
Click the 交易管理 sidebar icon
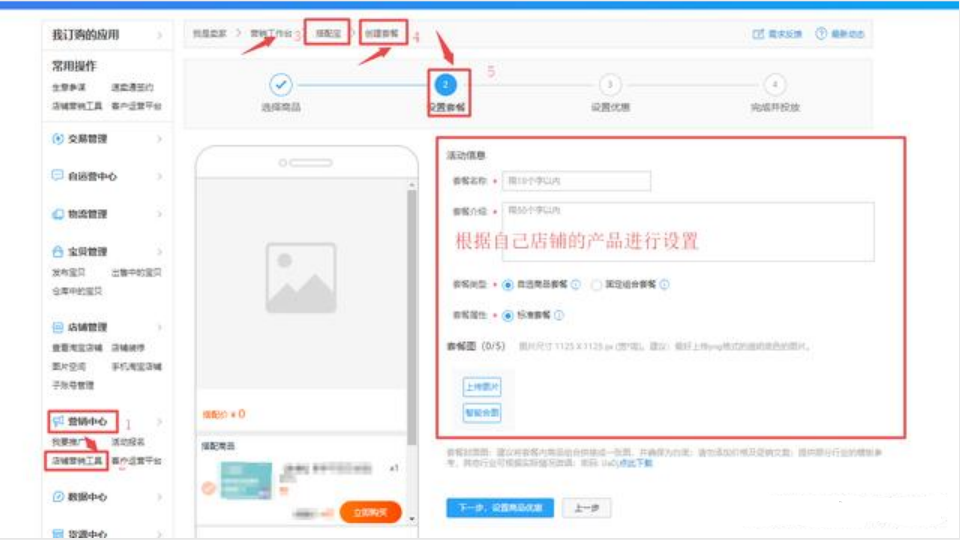(x=58, y=139)
